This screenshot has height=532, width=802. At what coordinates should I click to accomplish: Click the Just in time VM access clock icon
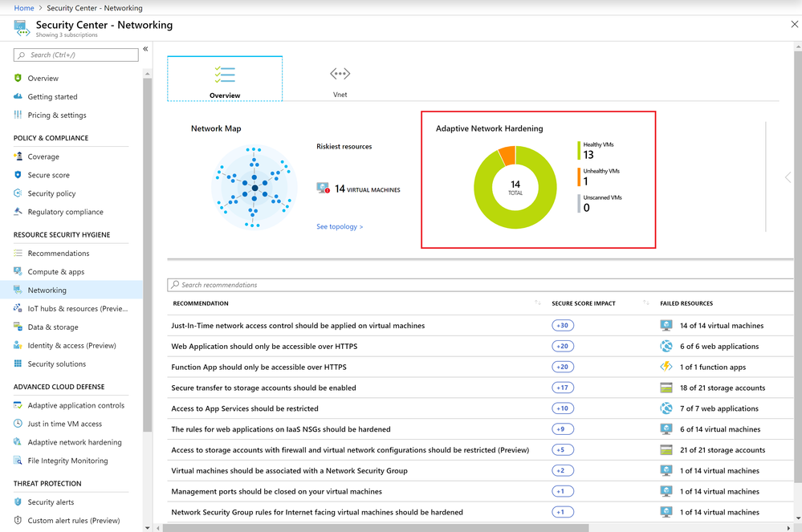(x=18, y=423)
